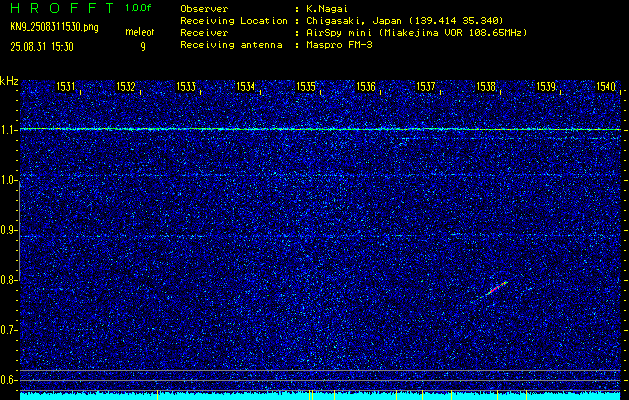Screen dimensions: 629x400
Task: Click the 1536 time axis label
Action: [365, 86]
